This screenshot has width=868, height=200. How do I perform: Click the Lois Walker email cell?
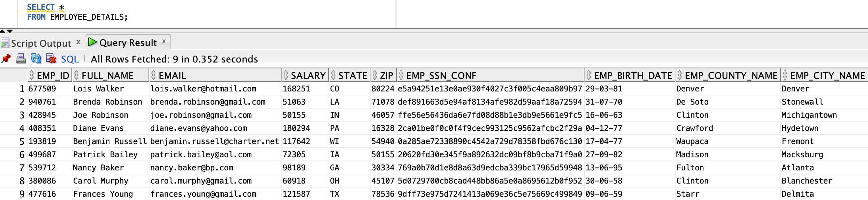point(203,89)
